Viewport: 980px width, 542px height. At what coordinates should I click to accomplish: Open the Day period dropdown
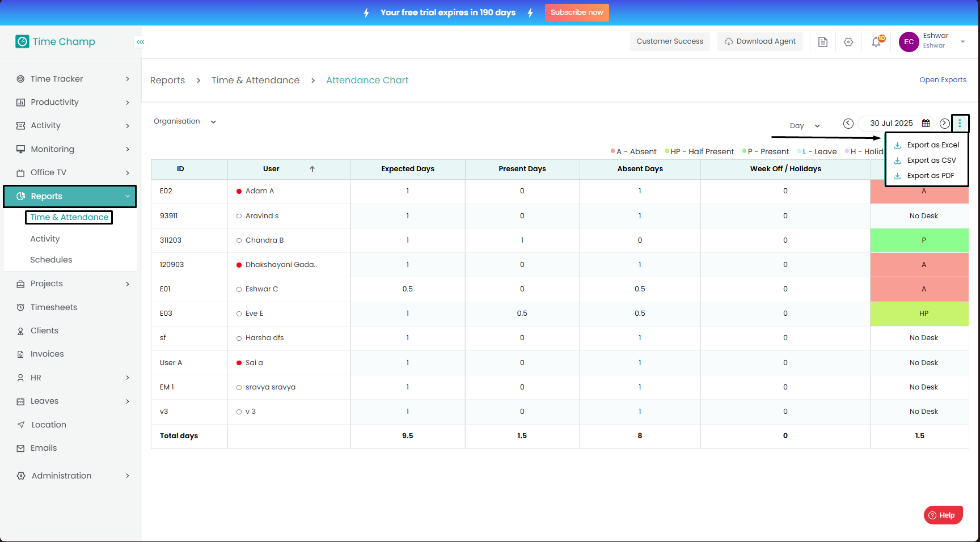click(805, 126)
